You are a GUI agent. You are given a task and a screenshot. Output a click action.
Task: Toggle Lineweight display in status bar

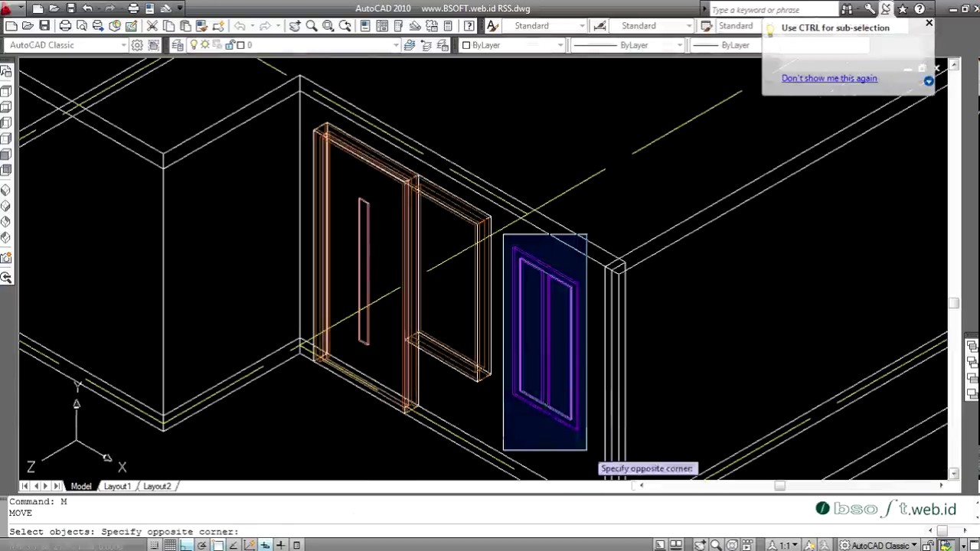280,545
